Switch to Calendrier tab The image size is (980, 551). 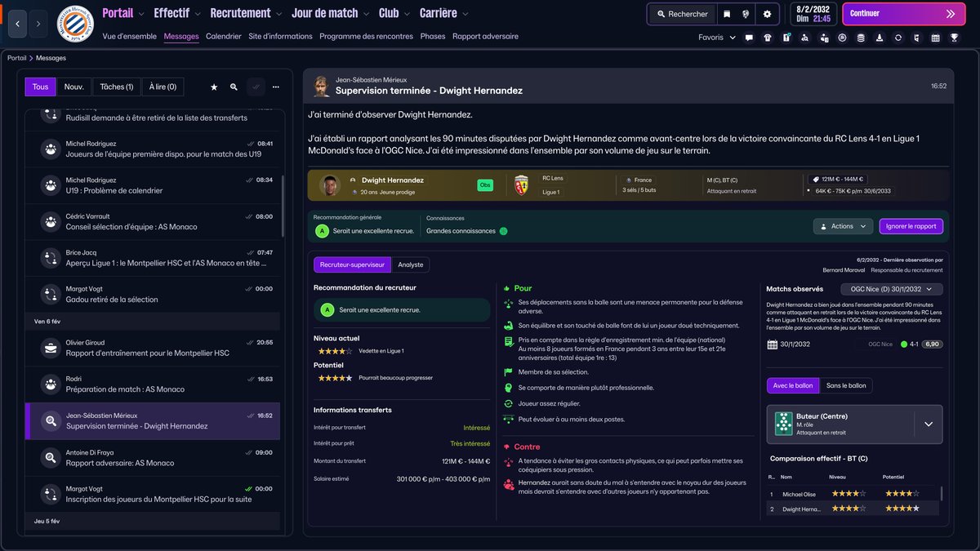[224, 37]
